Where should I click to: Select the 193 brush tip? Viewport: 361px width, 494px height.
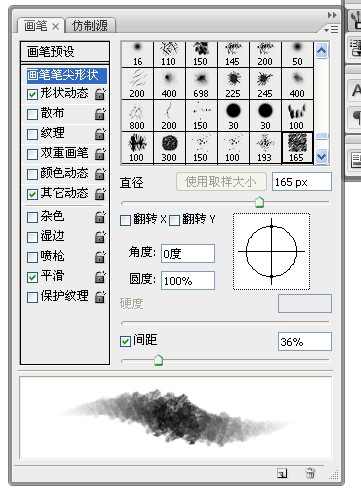(265, 148)
